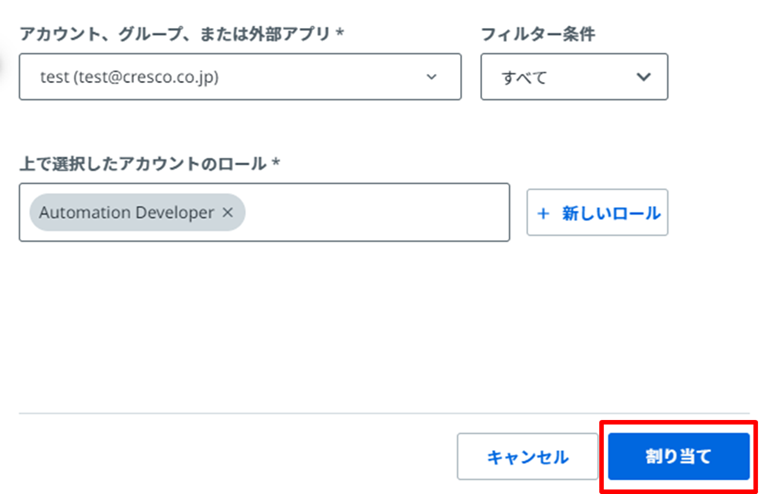764x494 pixels.
Task: Click the horizontal divider above the footer buttons
Action: (x=384, y=413)
